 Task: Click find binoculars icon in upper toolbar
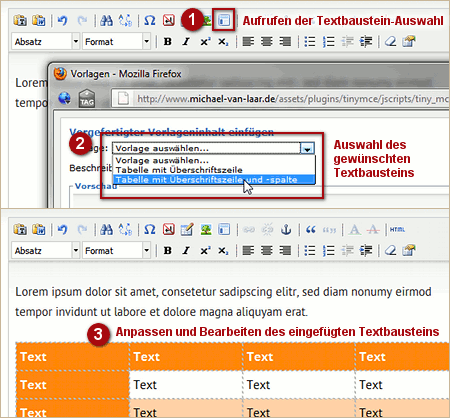click(106, 21)
